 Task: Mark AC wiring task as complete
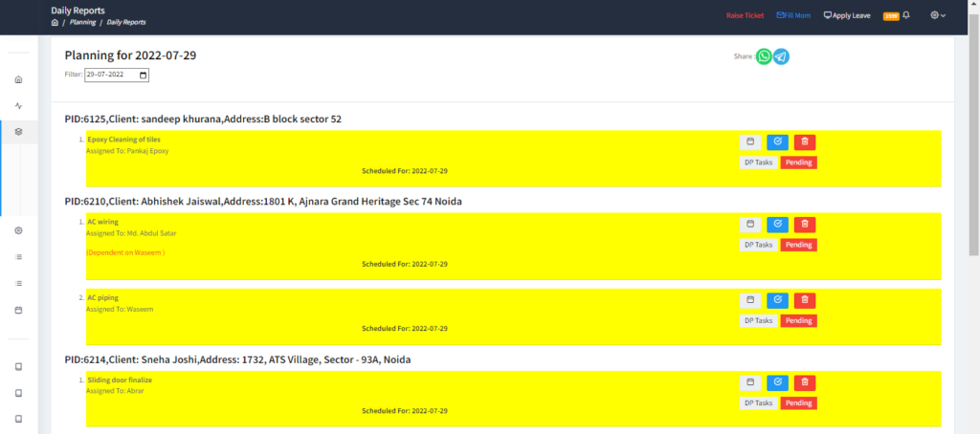click(x=777, y=225)
